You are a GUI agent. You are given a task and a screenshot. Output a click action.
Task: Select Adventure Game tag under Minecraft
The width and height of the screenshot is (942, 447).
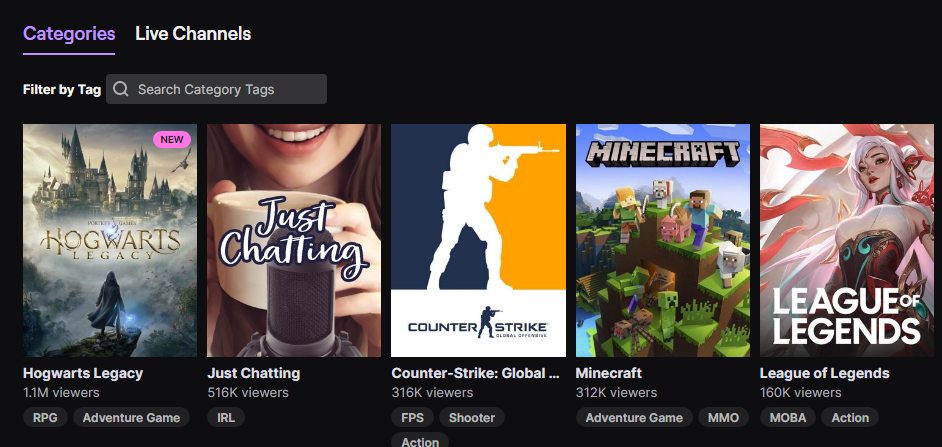(634, 418)
